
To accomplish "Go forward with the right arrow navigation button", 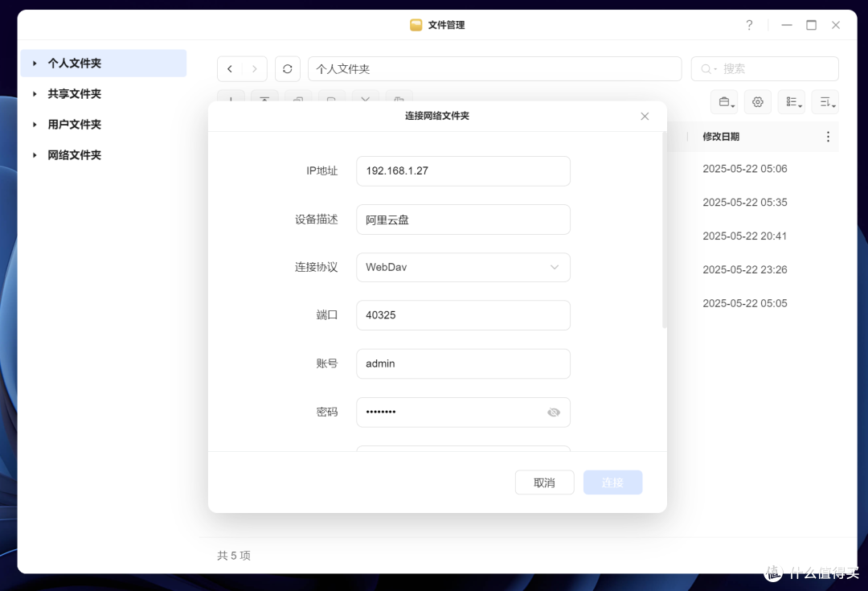I will (255, 68).
